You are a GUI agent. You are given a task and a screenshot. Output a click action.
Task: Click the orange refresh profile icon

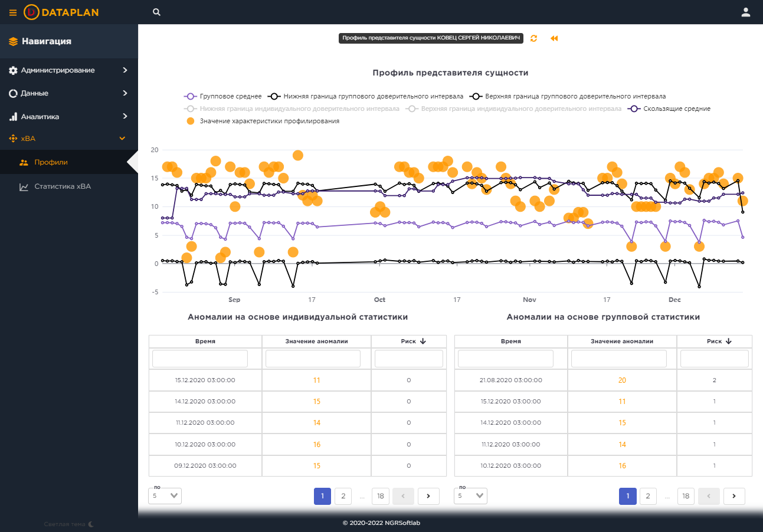[534, 38]
